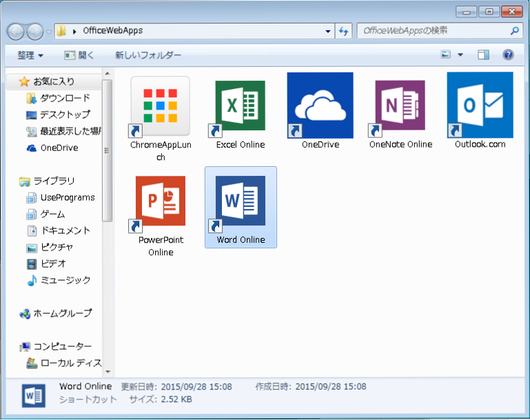Click the 作成日時 value in details pane
Image resolution: width=530 pixels, height=420 pixels.
pyautogui.click(x=331, y=386)
